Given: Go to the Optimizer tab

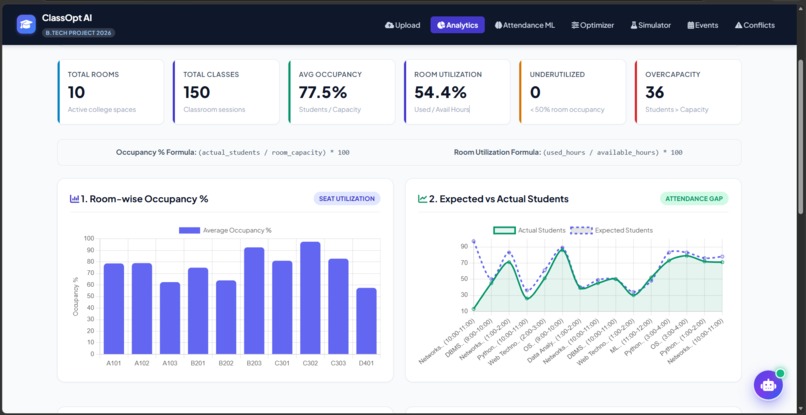Looking at the screenshot, I should click(593, 25).
